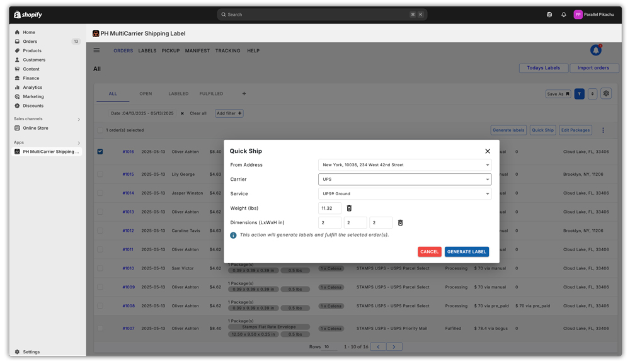Click the Discounts badge icon

pyautogui.click(x=17, y=106)
